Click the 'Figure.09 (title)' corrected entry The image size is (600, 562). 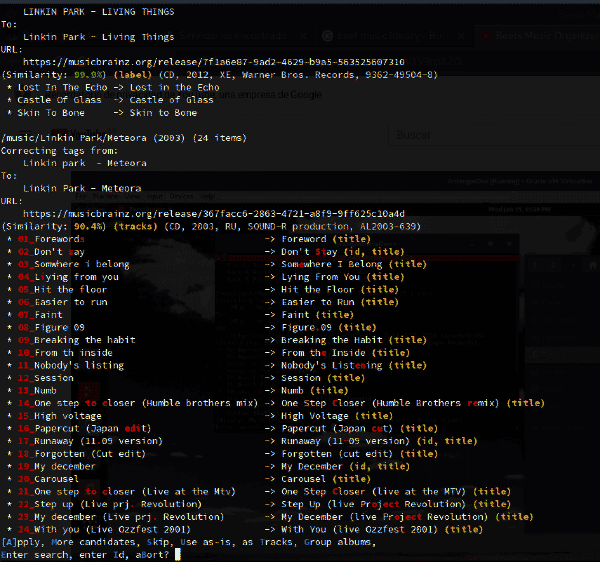click(x=329, y=327)
